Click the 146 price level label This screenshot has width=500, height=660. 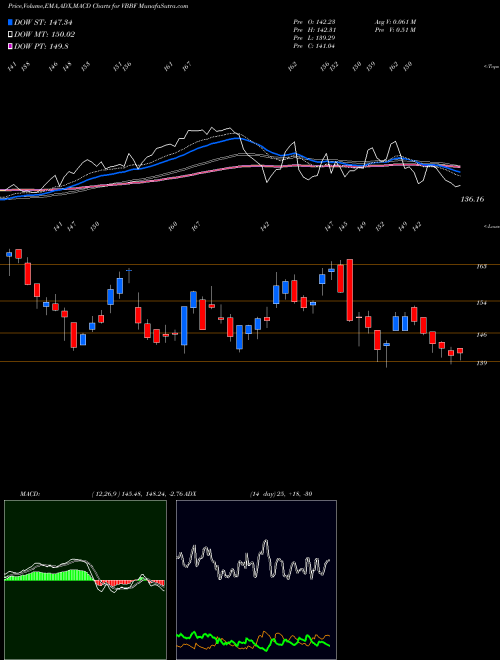pos(482,335)
